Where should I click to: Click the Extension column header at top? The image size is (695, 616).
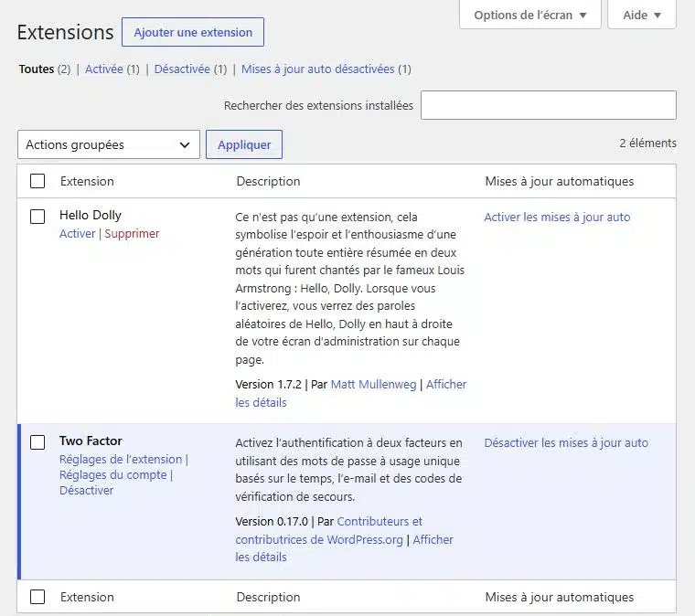click(87, 181)
